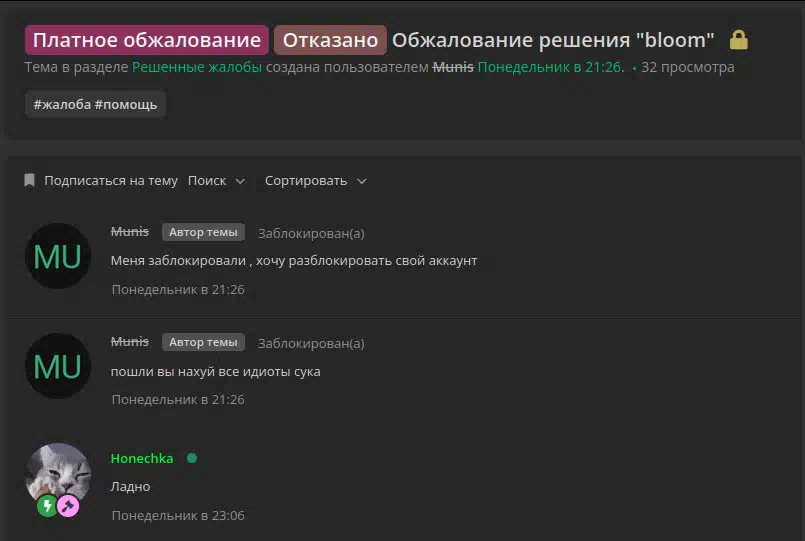Click the reply text Ладно

(x=130, y=487)
